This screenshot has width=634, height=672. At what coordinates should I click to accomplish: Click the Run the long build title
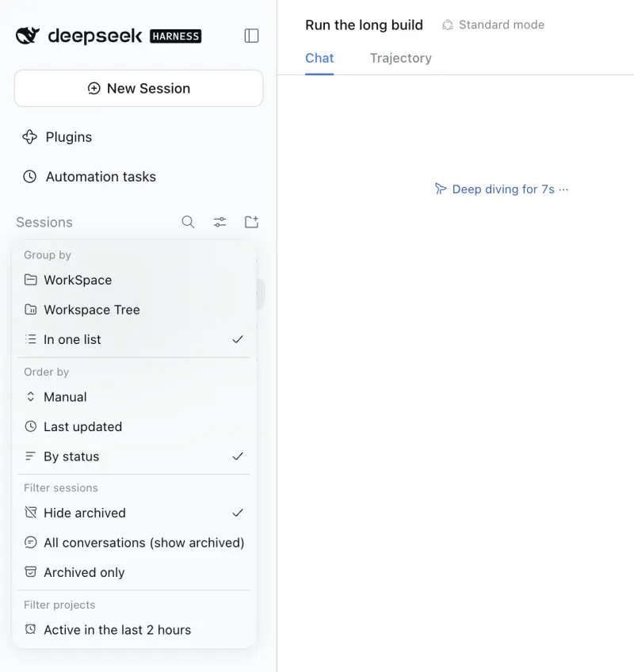tap(364, 25)
